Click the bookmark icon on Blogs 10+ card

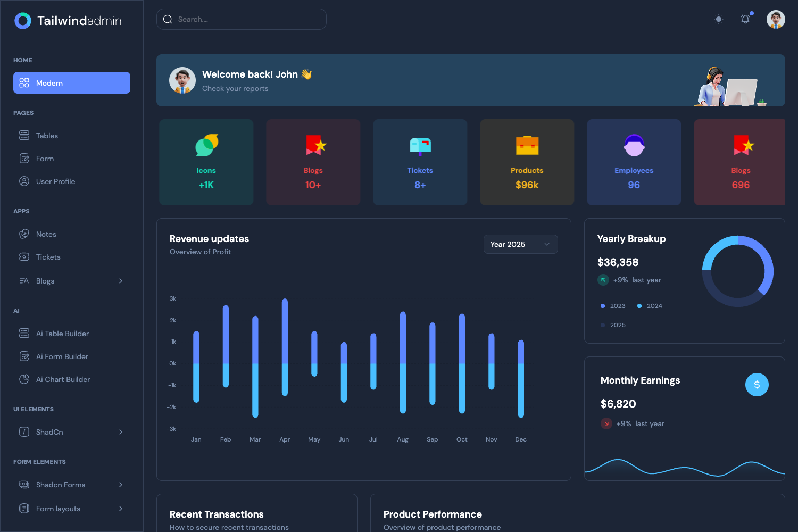[x=315, y=145]
